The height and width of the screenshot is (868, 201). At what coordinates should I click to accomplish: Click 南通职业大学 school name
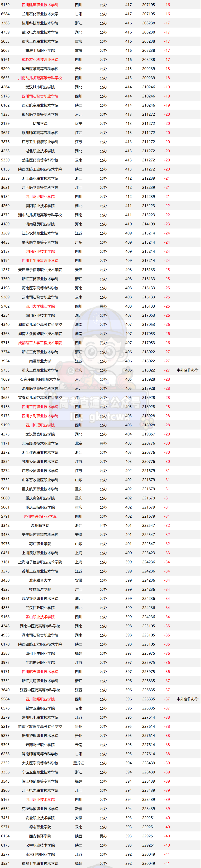coord(40,361)
